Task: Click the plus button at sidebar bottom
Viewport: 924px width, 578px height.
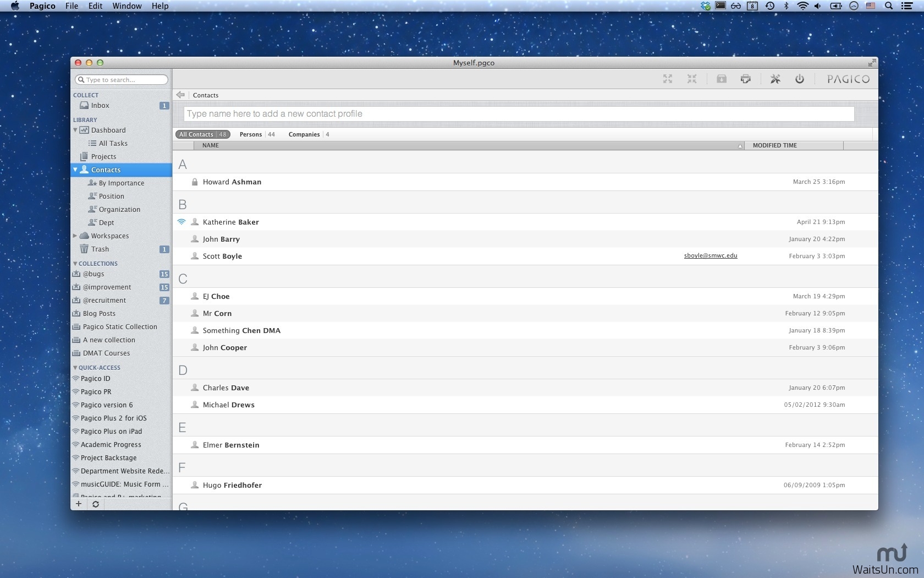Action: [79, 504]
